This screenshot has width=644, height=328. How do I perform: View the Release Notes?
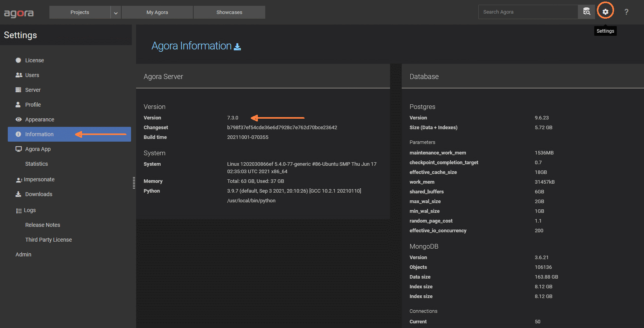pyautogui.click(x=43, y=225)
